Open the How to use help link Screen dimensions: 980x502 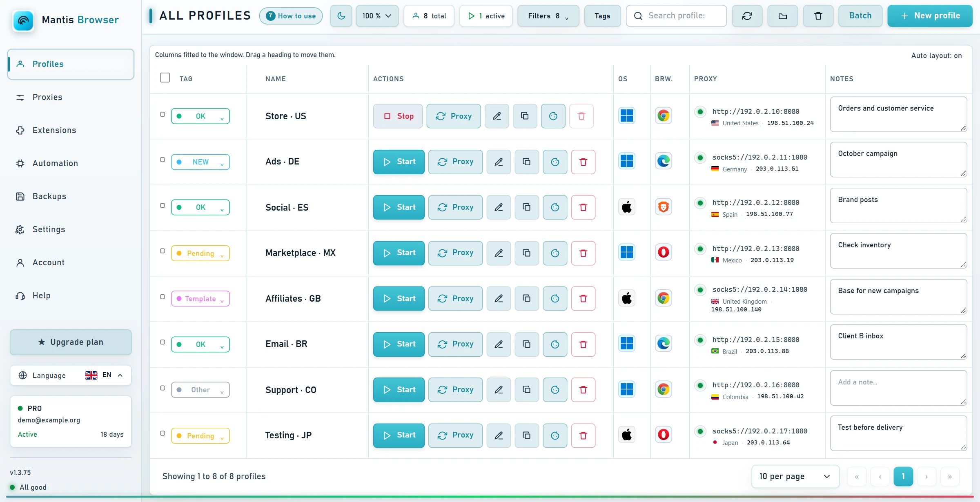point(291,16)
